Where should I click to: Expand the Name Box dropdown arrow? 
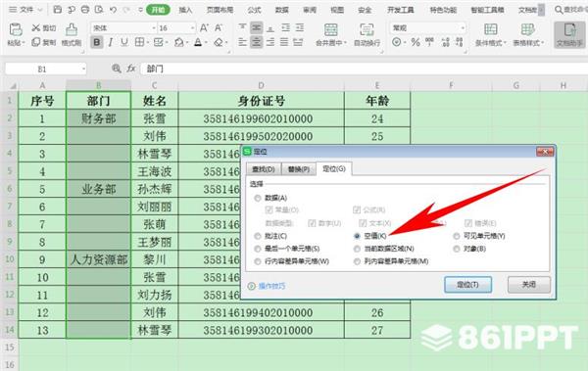(83, 69)
